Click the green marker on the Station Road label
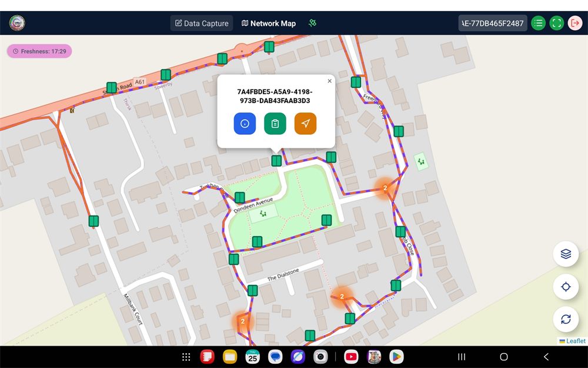This screenshot has height=368, width=588. pos(111,88)
